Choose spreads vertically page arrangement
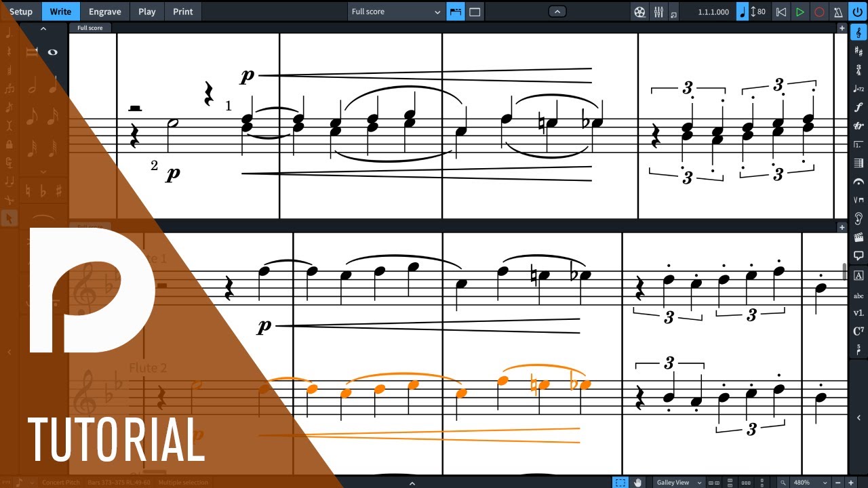The image size is (868, 488). 730,483
